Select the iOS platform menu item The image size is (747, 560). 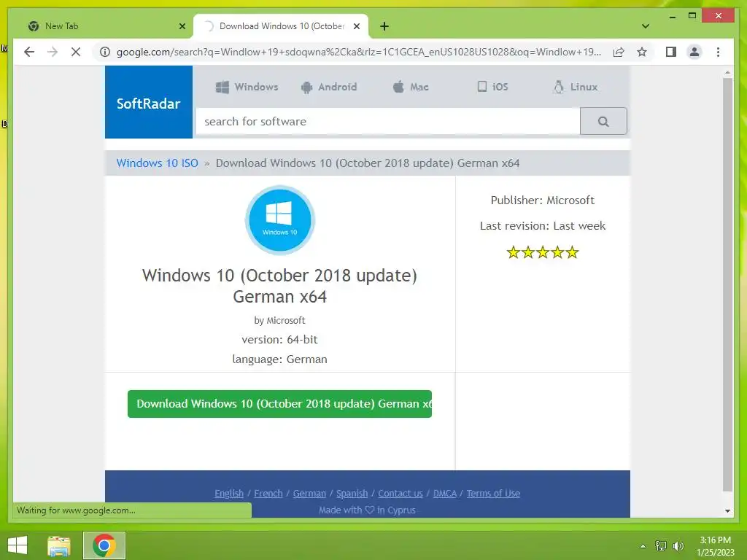pos(492,87)
